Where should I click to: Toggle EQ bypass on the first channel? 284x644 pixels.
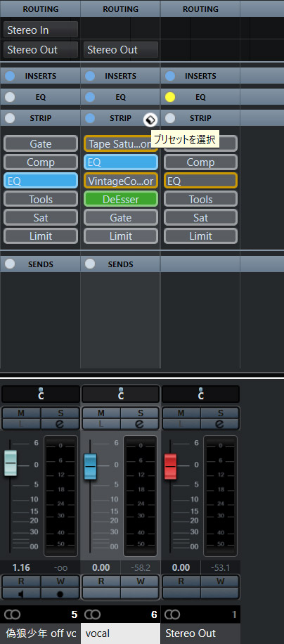pyautogui.click(x=10, y=97)
